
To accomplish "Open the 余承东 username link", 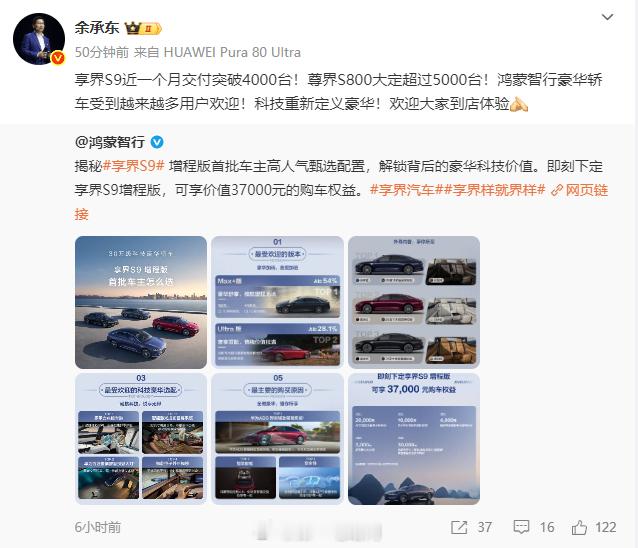I will click(x=97, y=28).
